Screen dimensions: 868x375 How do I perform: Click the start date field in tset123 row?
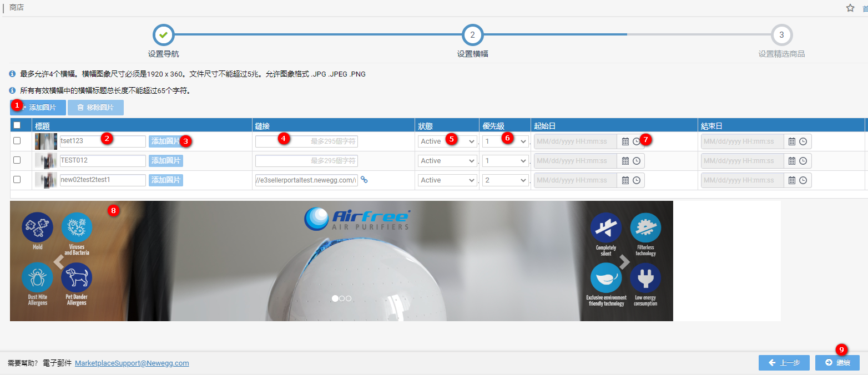(x=576, y=141)
